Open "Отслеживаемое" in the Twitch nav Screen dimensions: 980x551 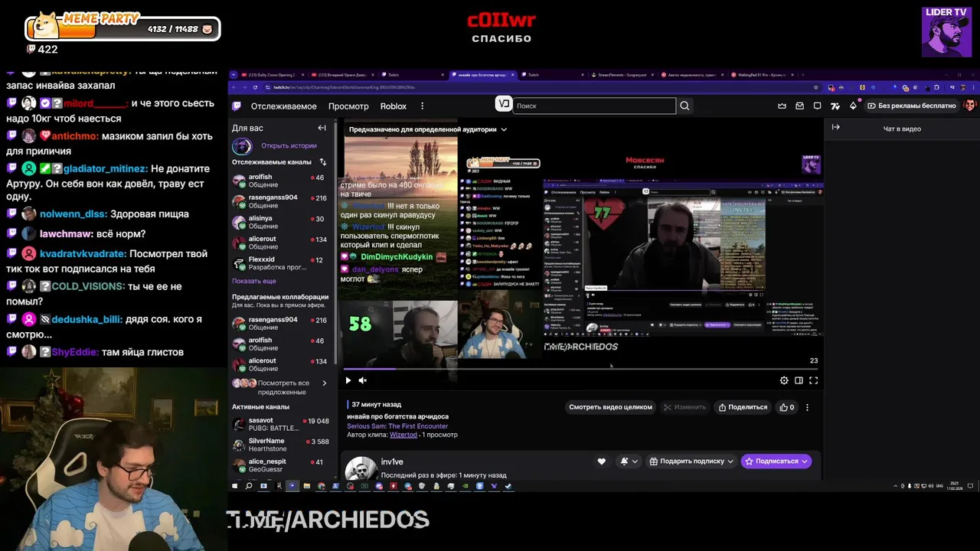click(x=283, y=106)
